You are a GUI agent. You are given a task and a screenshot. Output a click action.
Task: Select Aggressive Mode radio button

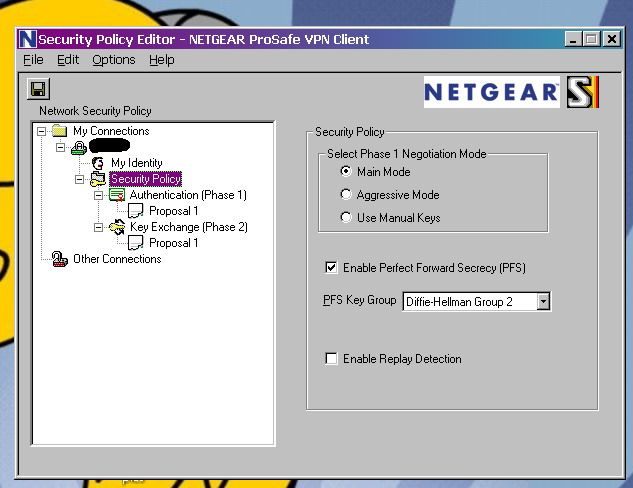(346, 194)
